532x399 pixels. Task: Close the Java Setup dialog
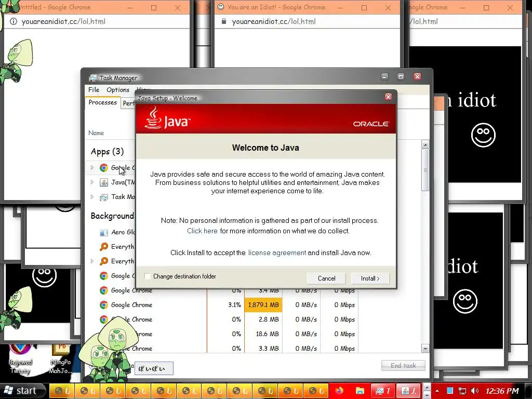(x=388, y=97)
